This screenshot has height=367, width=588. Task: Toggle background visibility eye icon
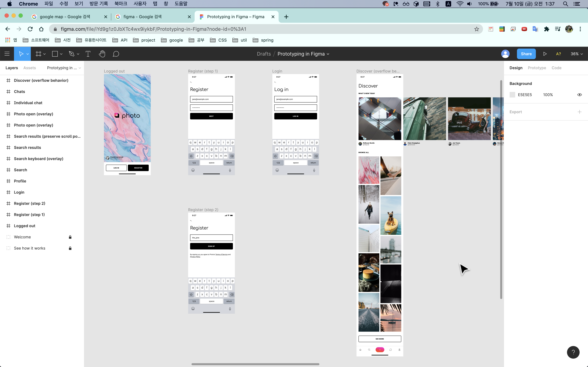coord(579,95)
